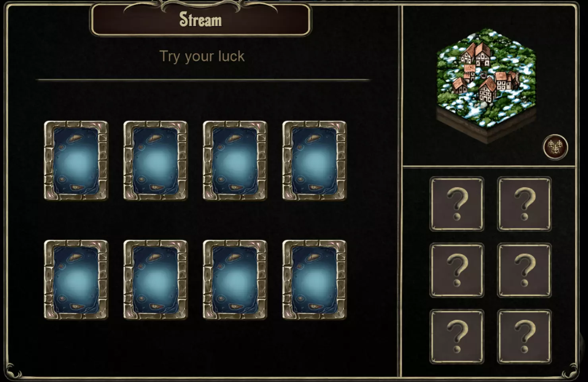Open the middle-left question mark reward slot
The width and height of the screenshot is (588, 382).
457,270
